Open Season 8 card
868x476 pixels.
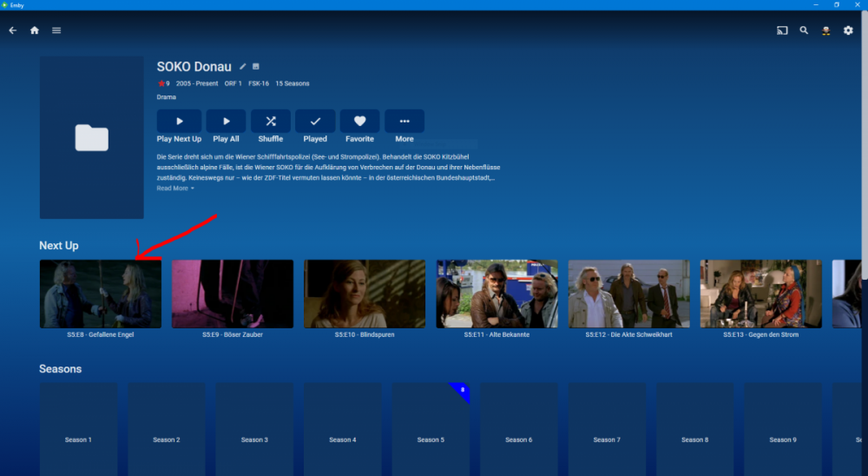tap(694, 429)
